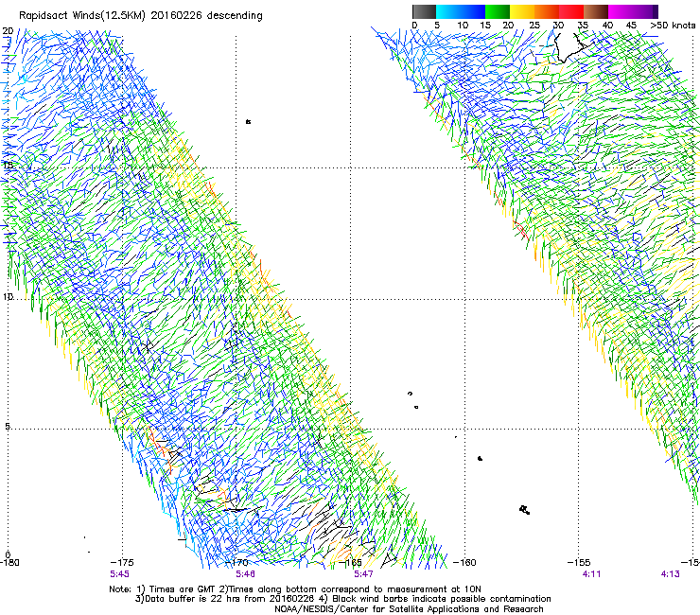The image size is (700, 615).
Task: Click the dark purple 45-50 knots legend segment
Action: click(x=645, y=11)
